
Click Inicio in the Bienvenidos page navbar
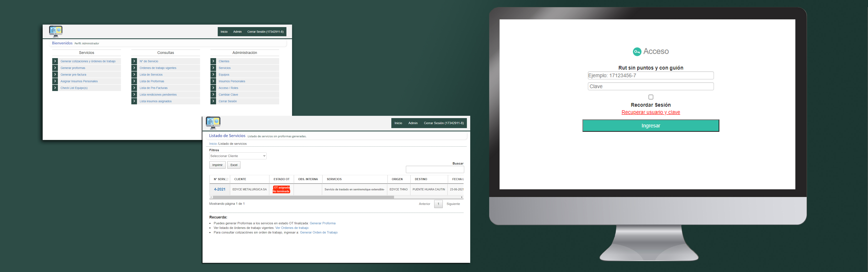click(224, 32)
